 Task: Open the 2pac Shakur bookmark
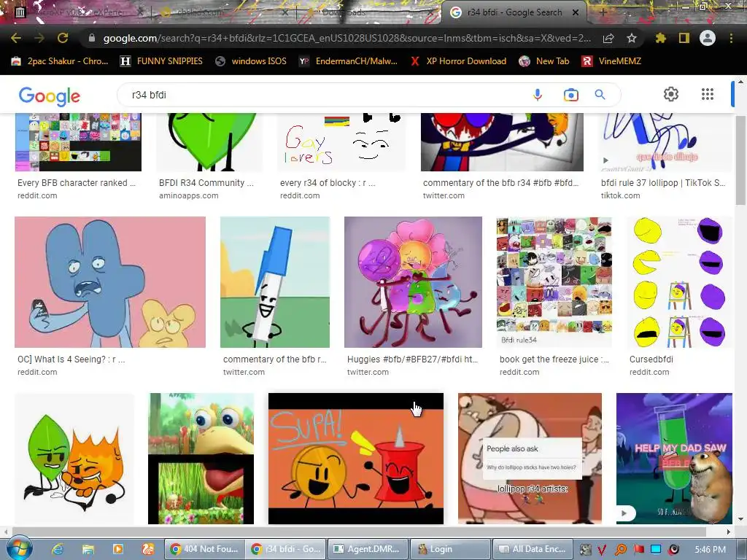click(x=60, y=61)
